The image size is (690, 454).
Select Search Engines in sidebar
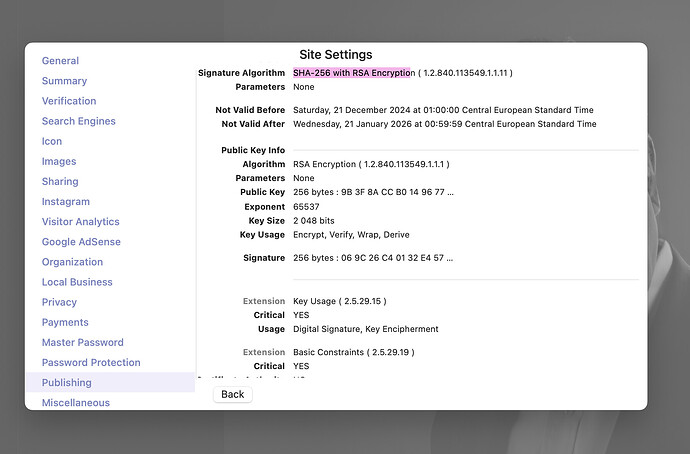78,121
